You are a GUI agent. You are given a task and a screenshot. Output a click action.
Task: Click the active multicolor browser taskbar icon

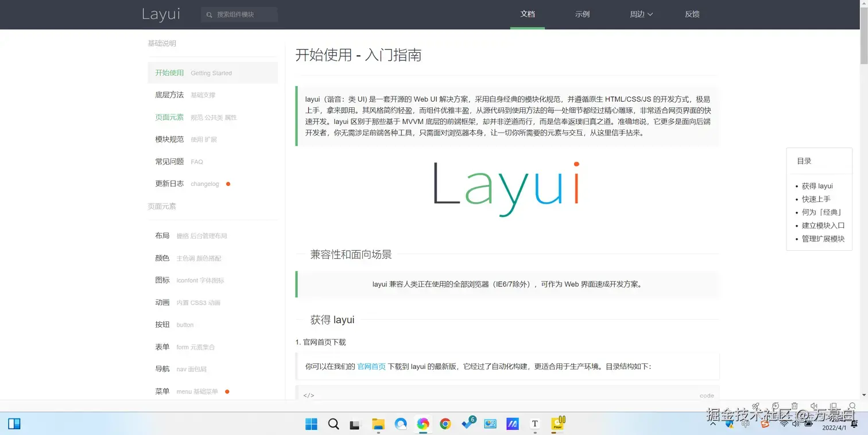pyautogui.click(x=423, y=424)
